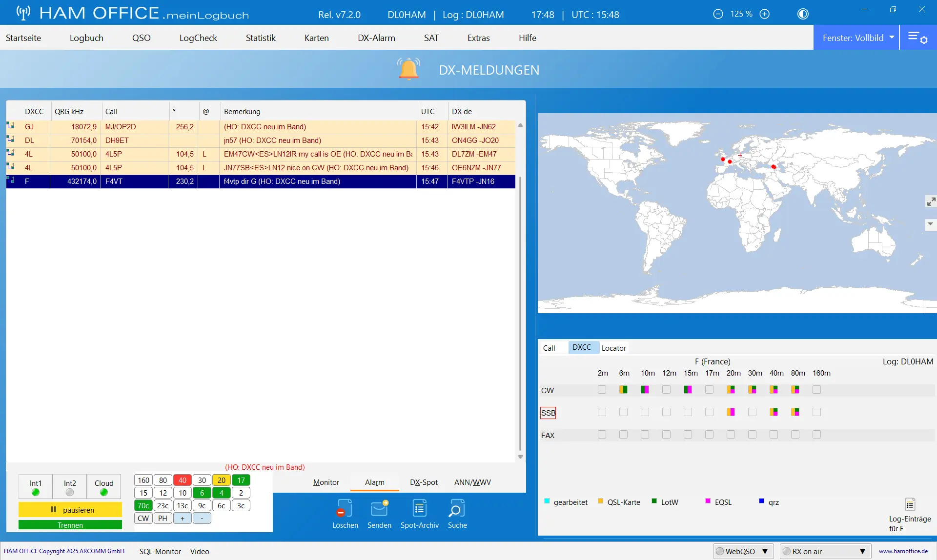Image resolution: width=937 pixels, height=560 pixels.
Task: Click the spot list scroll down arrow
Action: coord(520,457)
